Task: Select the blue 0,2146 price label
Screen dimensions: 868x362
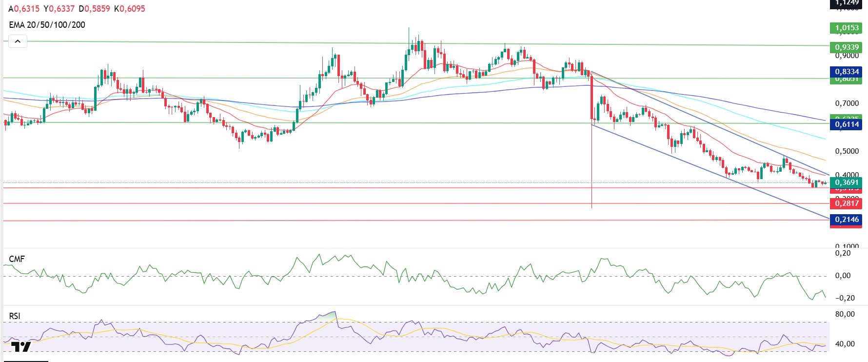Action: (847, 220)
